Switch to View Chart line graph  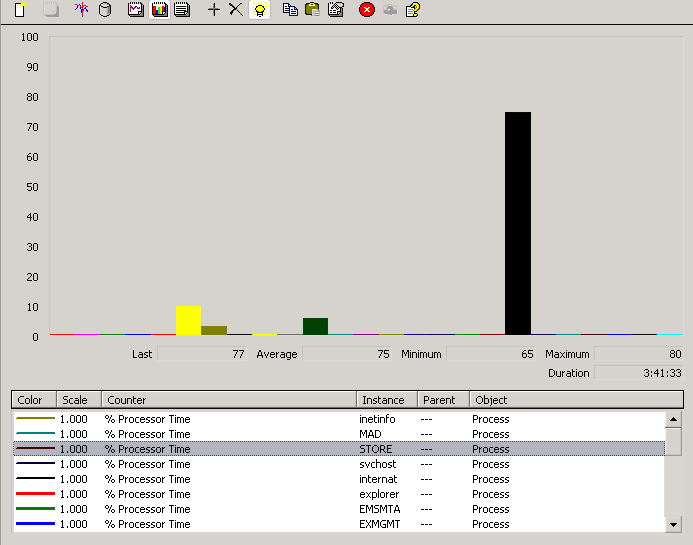point(136,9)
